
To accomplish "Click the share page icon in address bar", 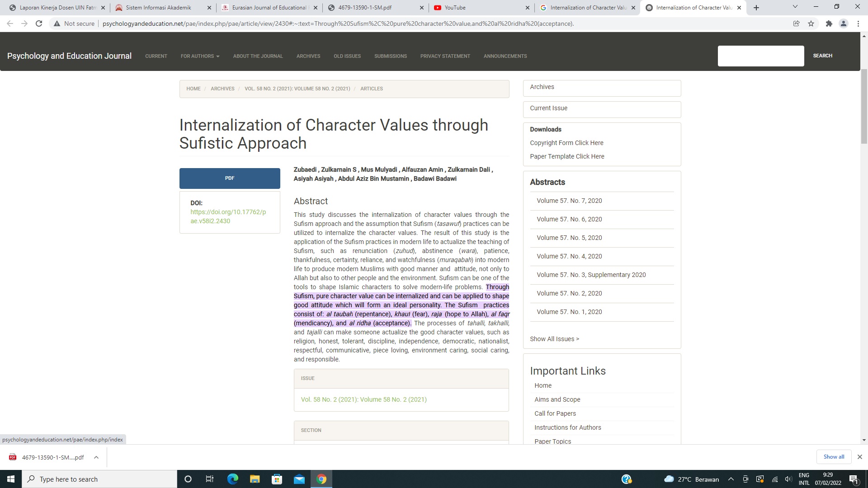I will [x=796, y=23].
